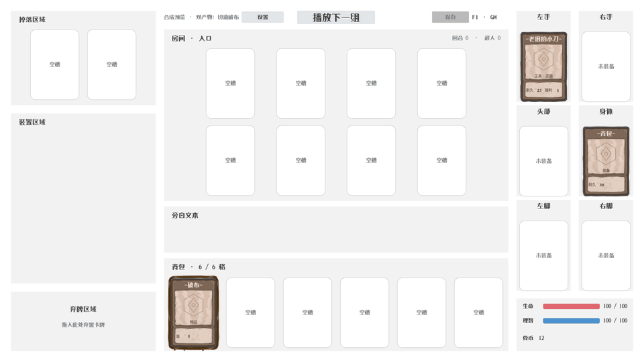Screen dimensions: 644x362
Task: Open the 设置 settings button
Action: click(262, 17)
